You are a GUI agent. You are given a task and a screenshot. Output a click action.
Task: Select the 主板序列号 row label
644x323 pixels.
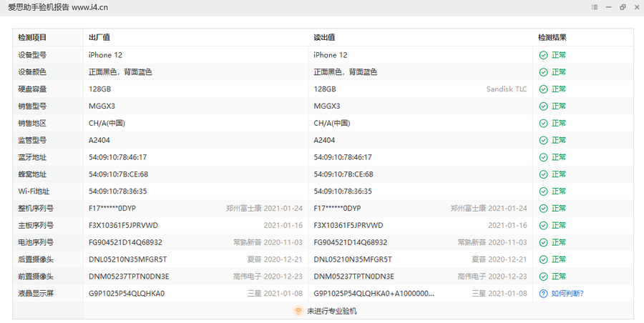[36, 225]
